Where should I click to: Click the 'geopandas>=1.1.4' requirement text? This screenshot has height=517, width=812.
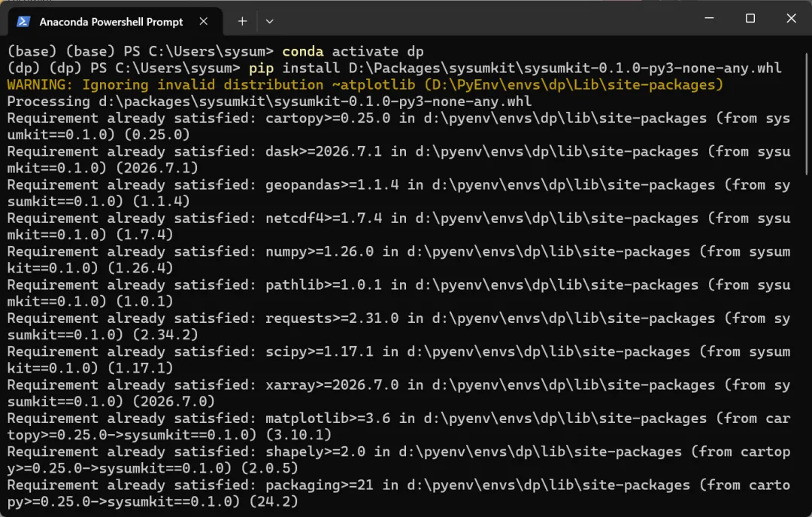[332, 184]
